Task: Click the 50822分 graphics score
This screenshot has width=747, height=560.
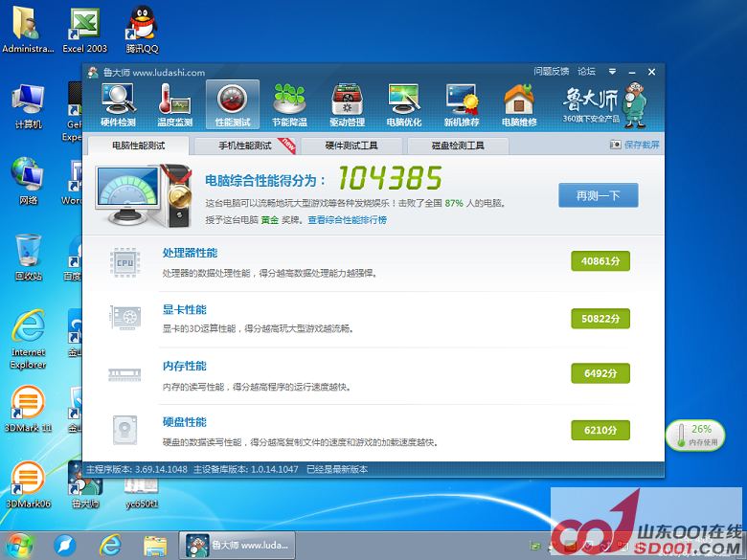Action: pos(600,319)
